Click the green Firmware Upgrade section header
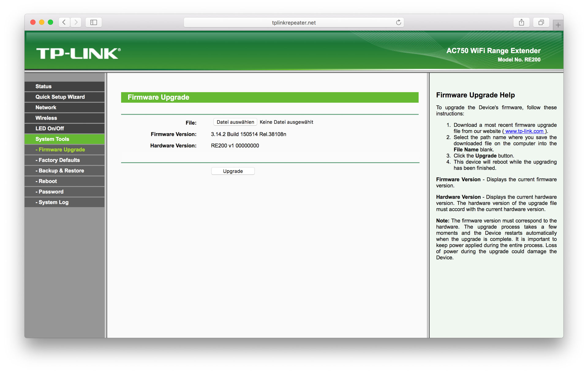This screenshot has width=588, height=373. 270,97
